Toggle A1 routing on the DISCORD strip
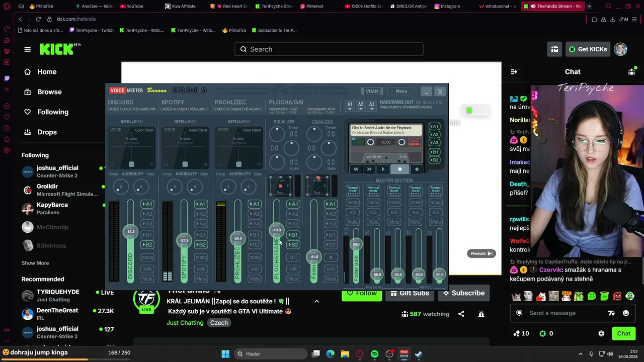This screenshot has width=644, height=362. tap(147, 204)
